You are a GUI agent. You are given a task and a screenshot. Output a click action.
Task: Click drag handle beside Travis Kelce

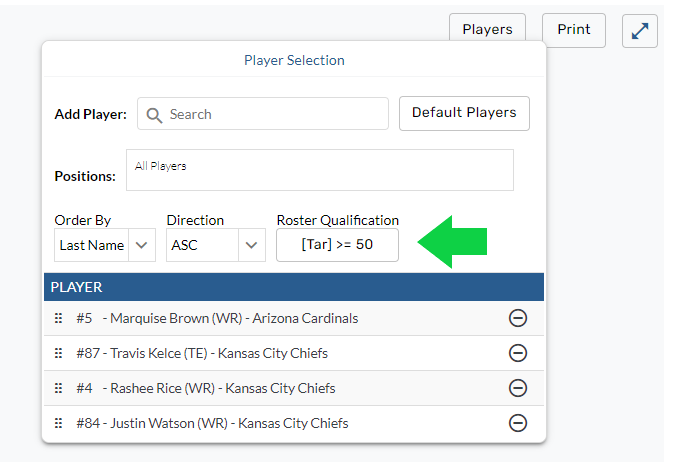click(x=59, y=353)
